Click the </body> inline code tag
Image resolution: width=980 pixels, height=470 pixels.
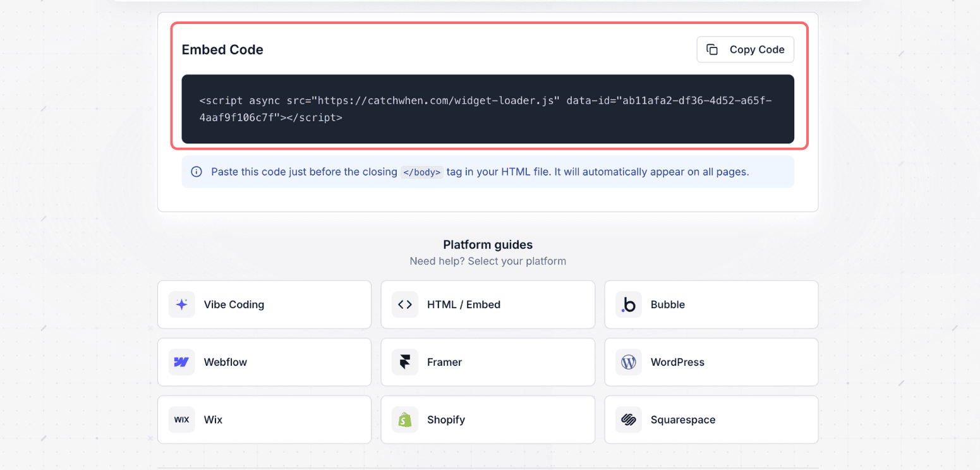point(421,172)
